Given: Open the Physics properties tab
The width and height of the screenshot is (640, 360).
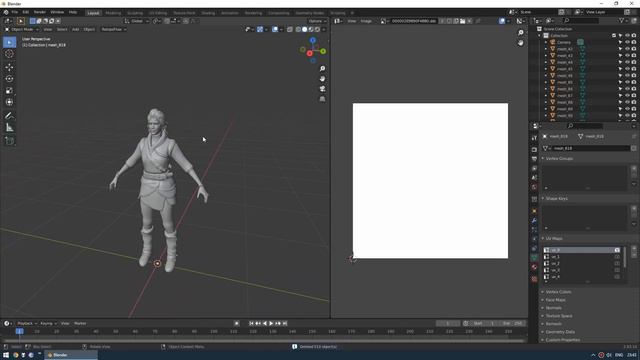Looking at the screenshot, I should (x=534, y=239).
